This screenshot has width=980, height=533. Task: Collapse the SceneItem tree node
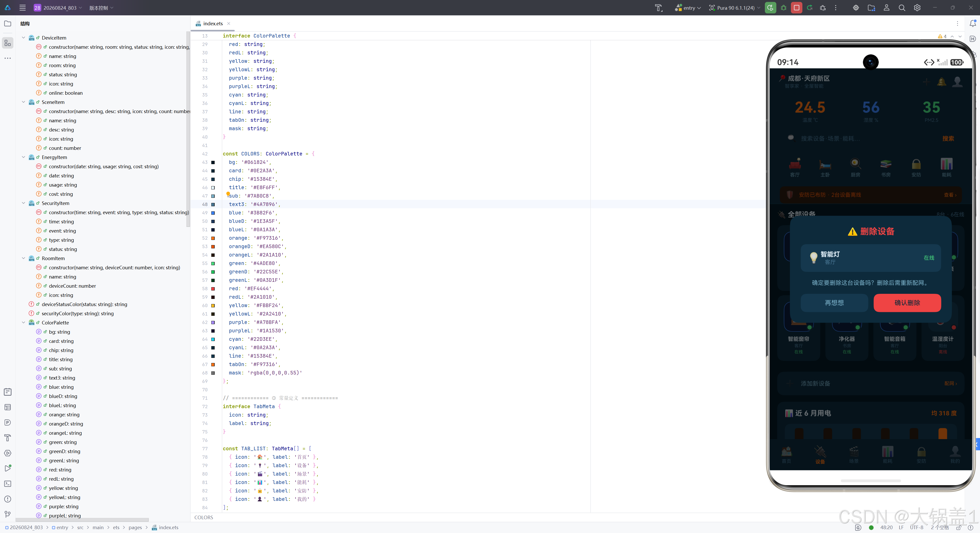pyautogui.click(x=23, y=102)
